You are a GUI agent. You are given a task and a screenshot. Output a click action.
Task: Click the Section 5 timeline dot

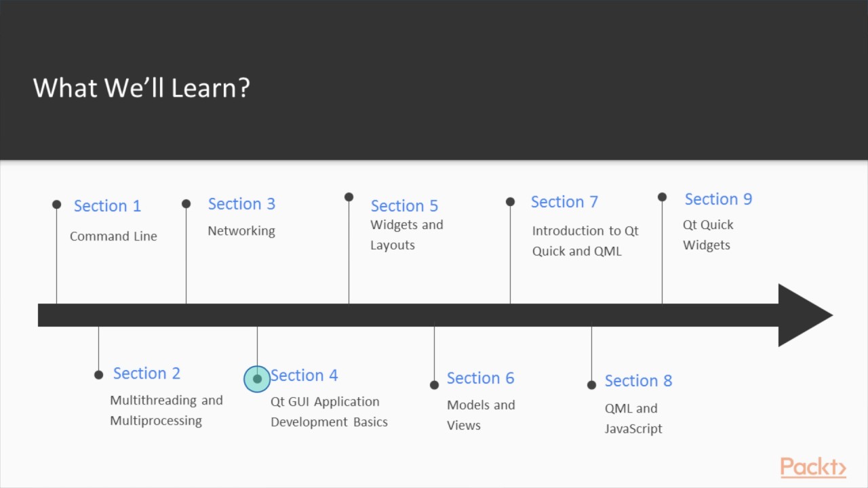tap(349, 197)
